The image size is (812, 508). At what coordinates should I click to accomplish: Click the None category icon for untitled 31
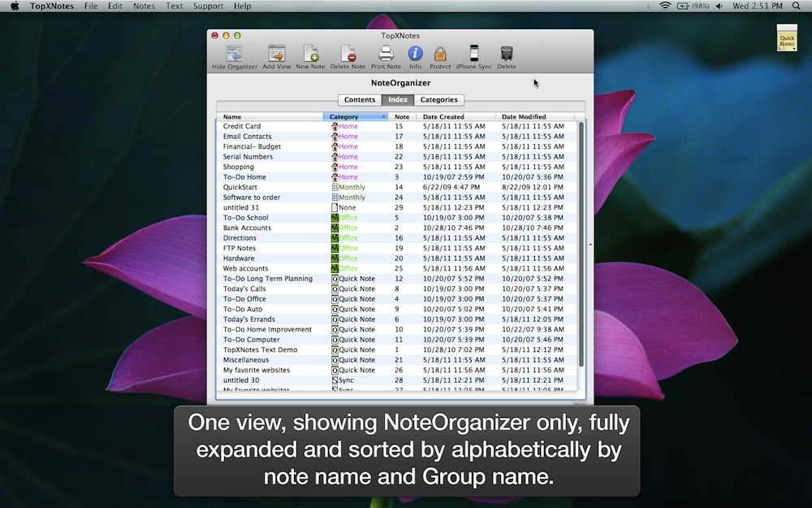pos(335,207)
